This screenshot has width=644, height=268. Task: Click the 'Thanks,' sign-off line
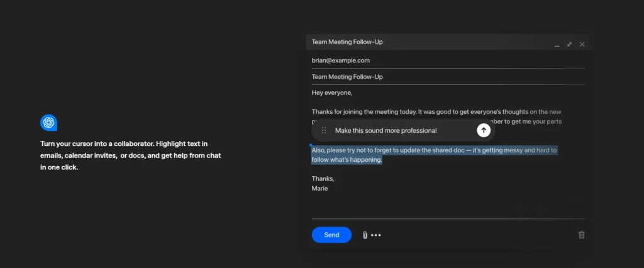click(323, 179)
